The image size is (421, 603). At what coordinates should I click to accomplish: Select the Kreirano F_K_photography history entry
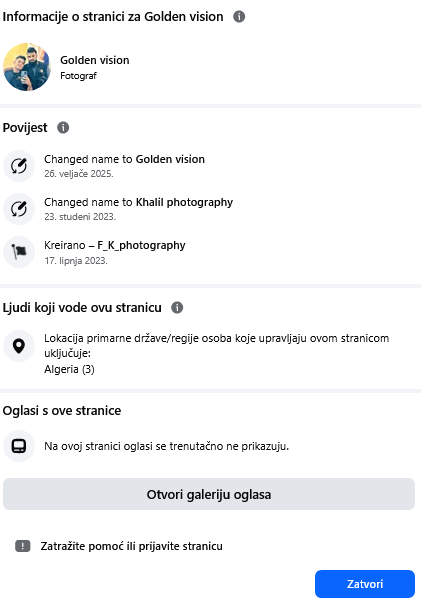(x=115, y=252)
